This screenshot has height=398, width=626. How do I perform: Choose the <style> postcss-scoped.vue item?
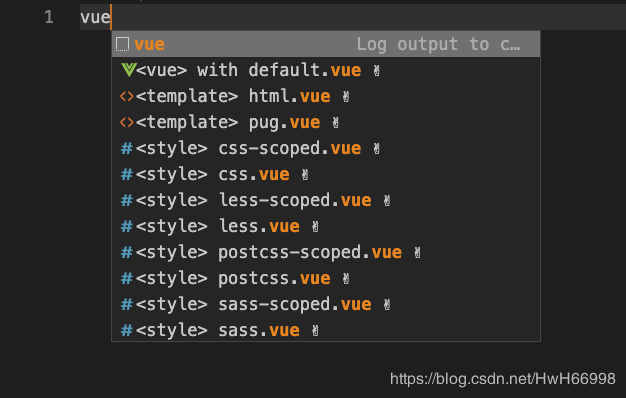326,252
